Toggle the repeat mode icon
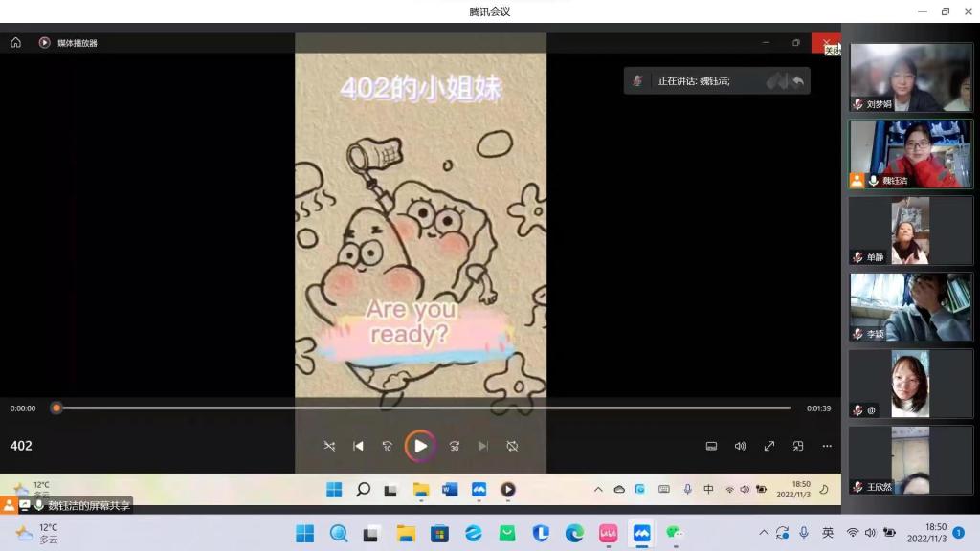980x551 pixels. [x=512, y=446]
